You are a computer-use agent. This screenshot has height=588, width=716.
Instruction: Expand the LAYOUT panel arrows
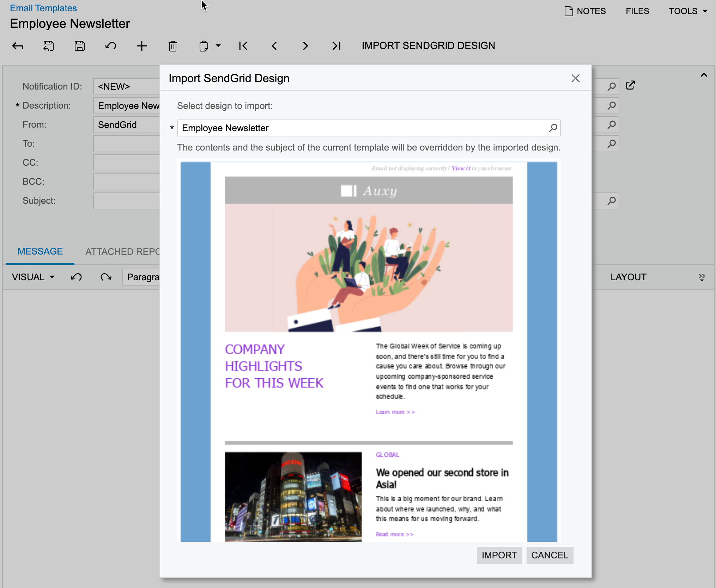[702, 277]
